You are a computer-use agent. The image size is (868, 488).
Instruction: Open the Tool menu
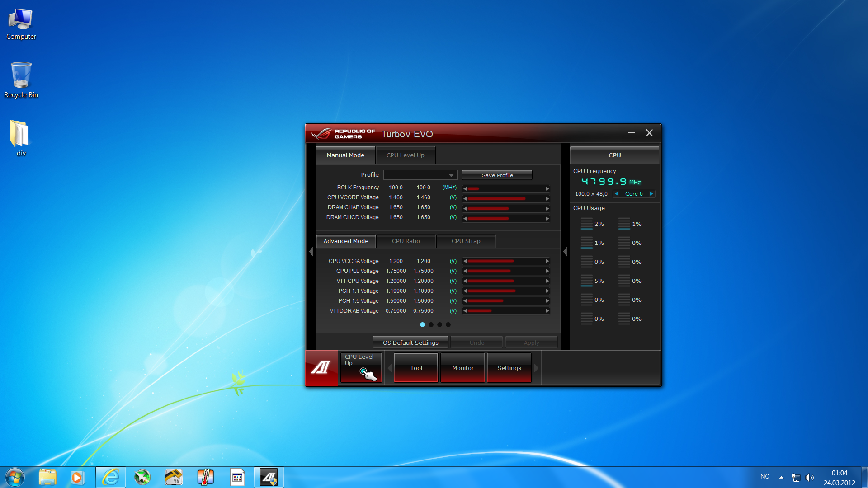coord(416,368)
